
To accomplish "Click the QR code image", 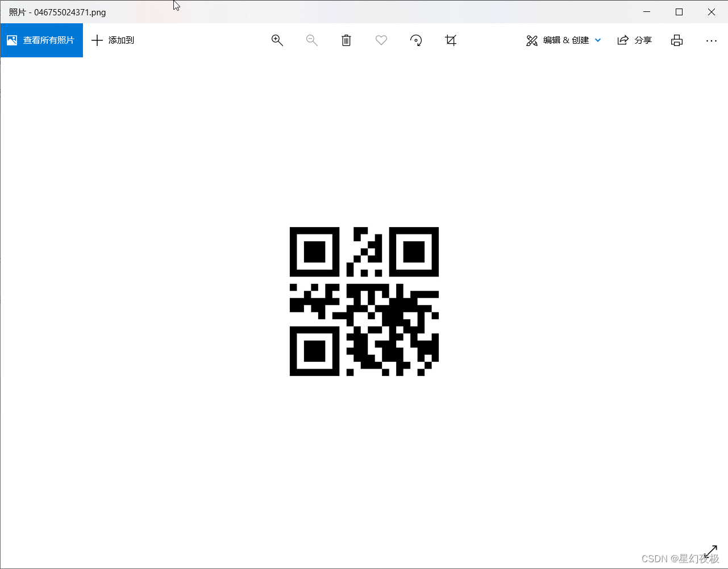I will pyautogui.click(x=364, y=301).
